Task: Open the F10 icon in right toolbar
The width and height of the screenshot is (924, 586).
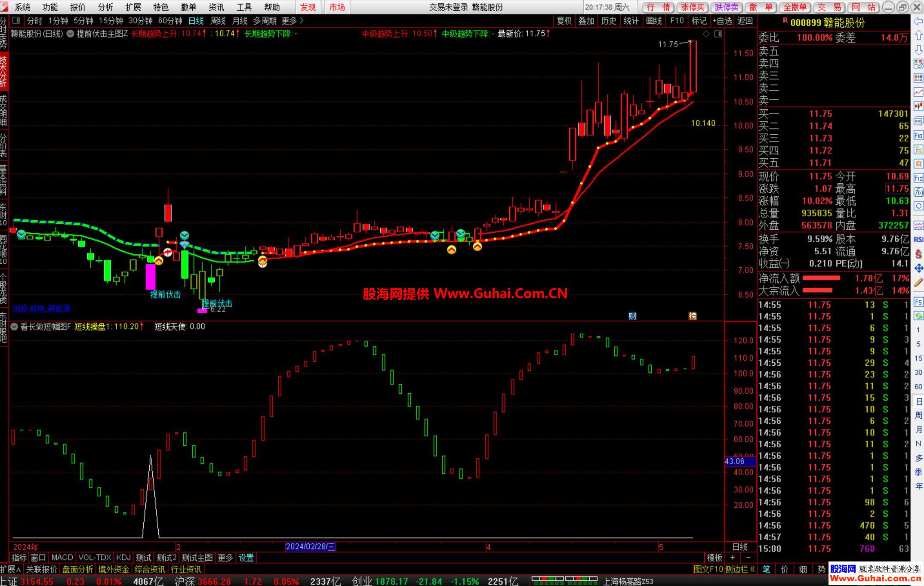Action: pyautogui.click(x=918, y=136)
